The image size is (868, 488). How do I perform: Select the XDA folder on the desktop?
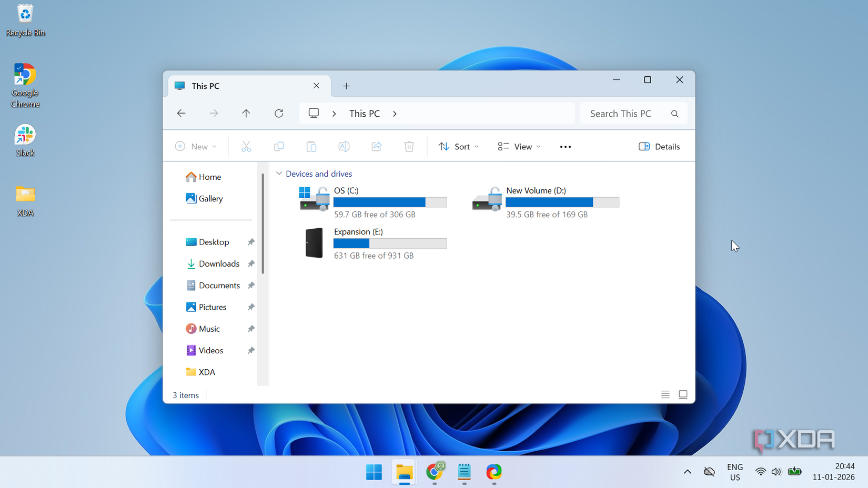pos(25,201)
